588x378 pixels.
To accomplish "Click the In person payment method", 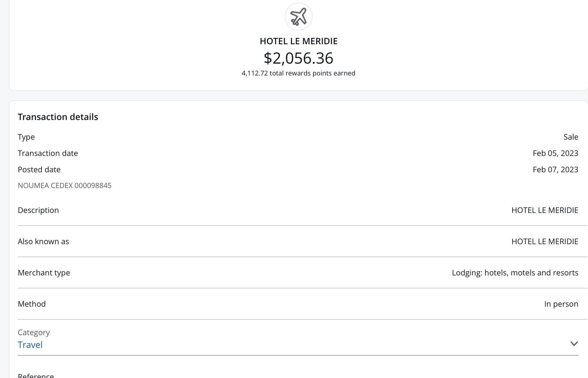I will coord(561,304).
